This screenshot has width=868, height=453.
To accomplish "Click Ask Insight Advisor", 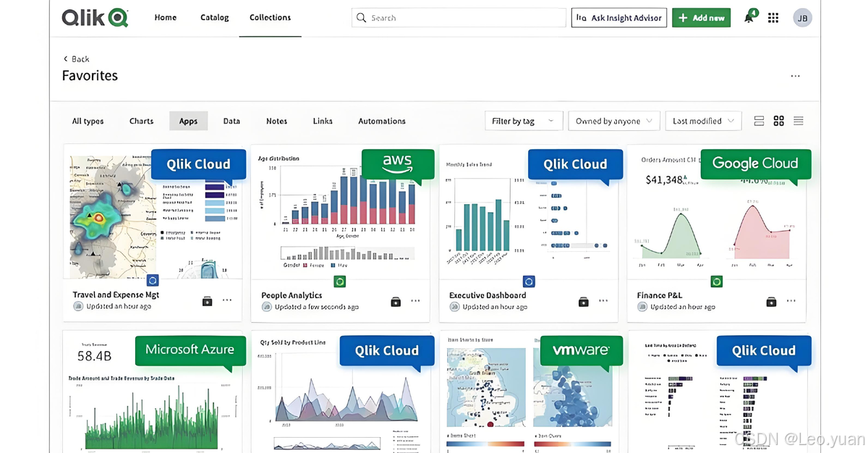I will click(x=618, y=18).
